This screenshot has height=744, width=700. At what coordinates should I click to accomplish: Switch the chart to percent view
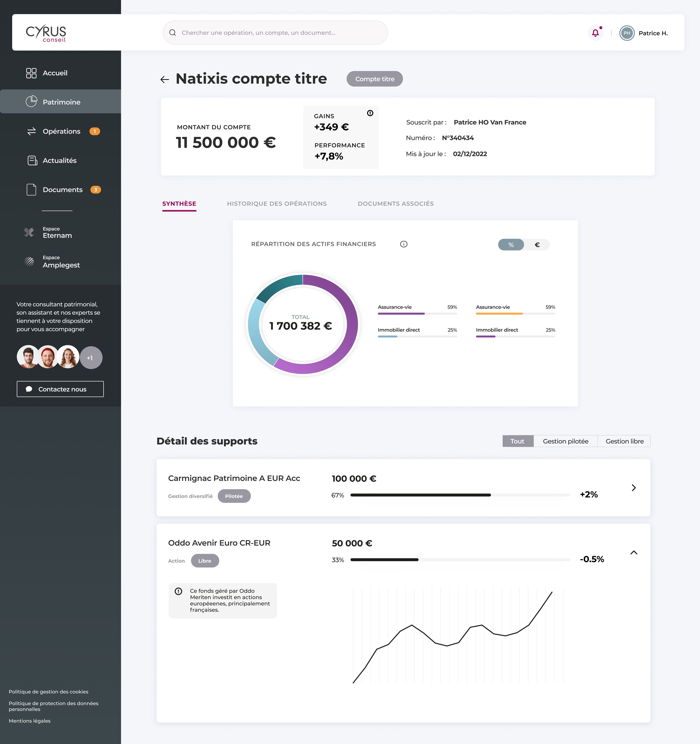(511, 245)
